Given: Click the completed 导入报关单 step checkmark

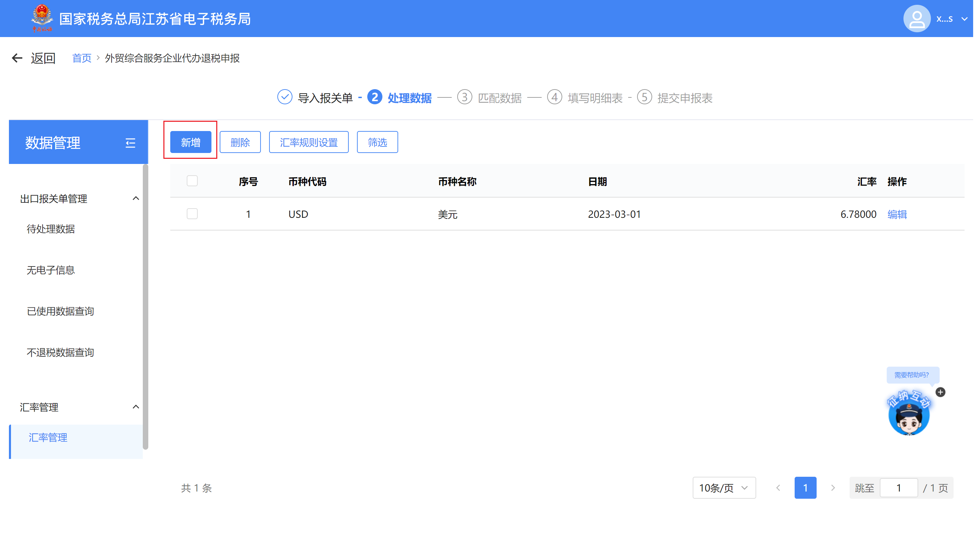Looking at the screenshot, I should tap(285, 97).
